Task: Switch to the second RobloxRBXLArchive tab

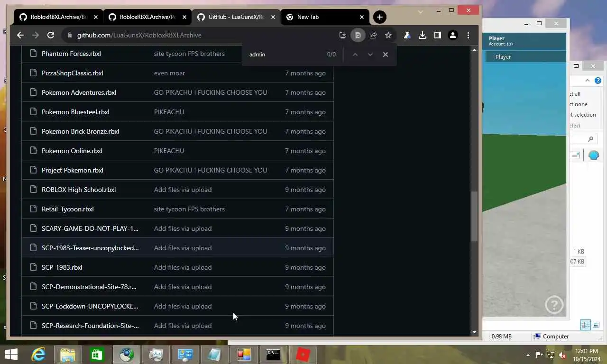Action: tap(147, 17)
